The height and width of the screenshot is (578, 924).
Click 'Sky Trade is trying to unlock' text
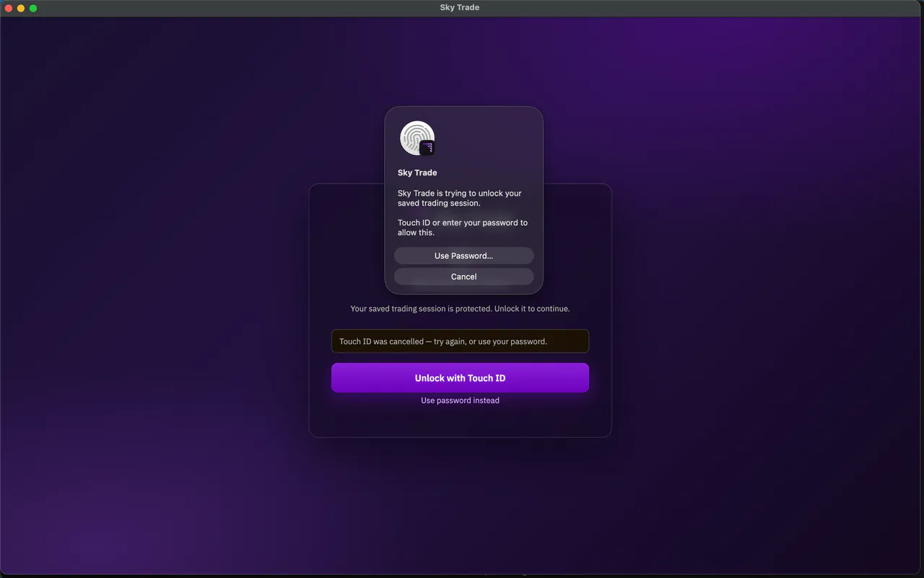point(460,198)
